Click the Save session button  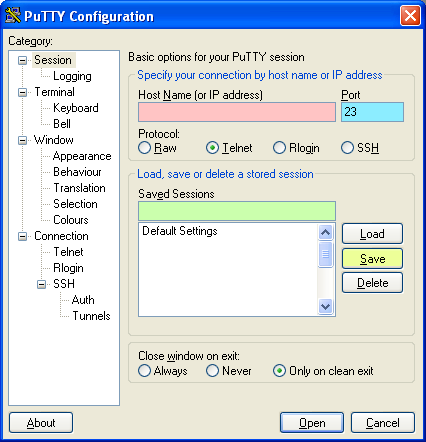[x=372, y=259]
